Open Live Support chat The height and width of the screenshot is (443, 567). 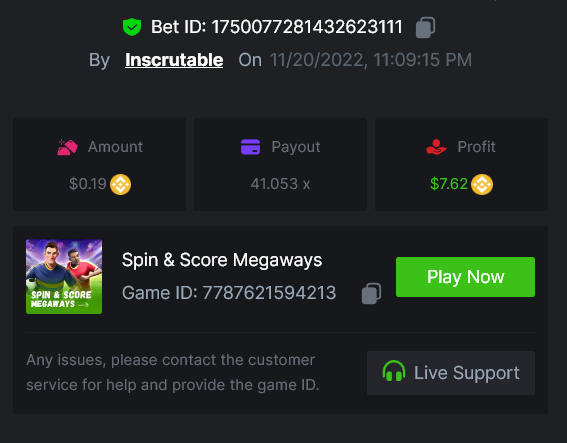(451, 373)
